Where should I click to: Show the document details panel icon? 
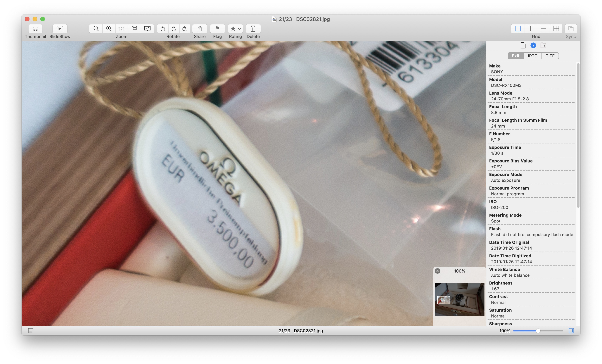[523, 45]
